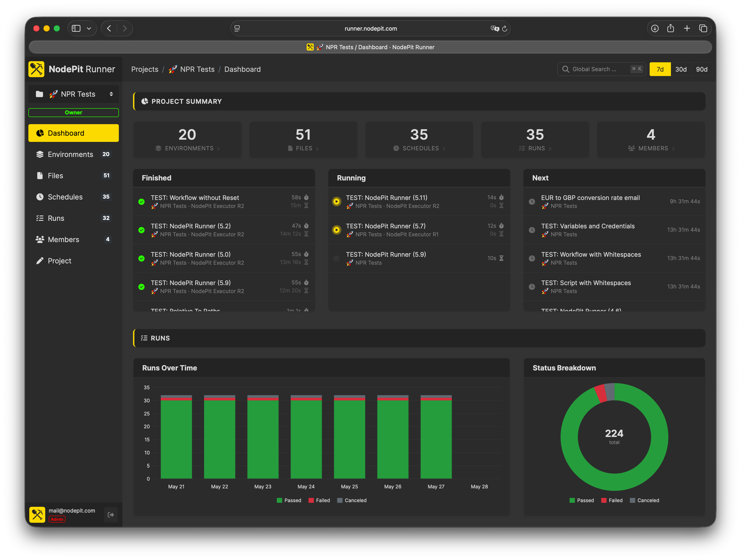741x560 pixels.
Task: Open Runs in the sidebar
Action: point(74,218)
